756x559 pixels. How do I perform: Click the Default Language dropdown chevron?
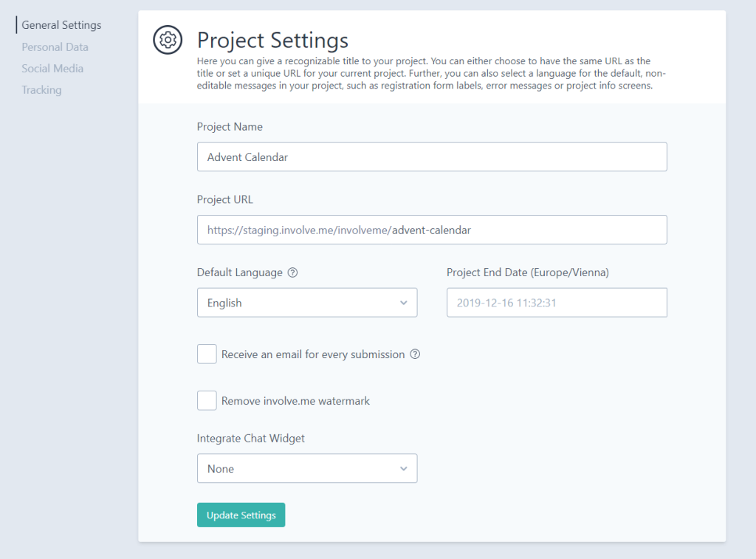404,303
